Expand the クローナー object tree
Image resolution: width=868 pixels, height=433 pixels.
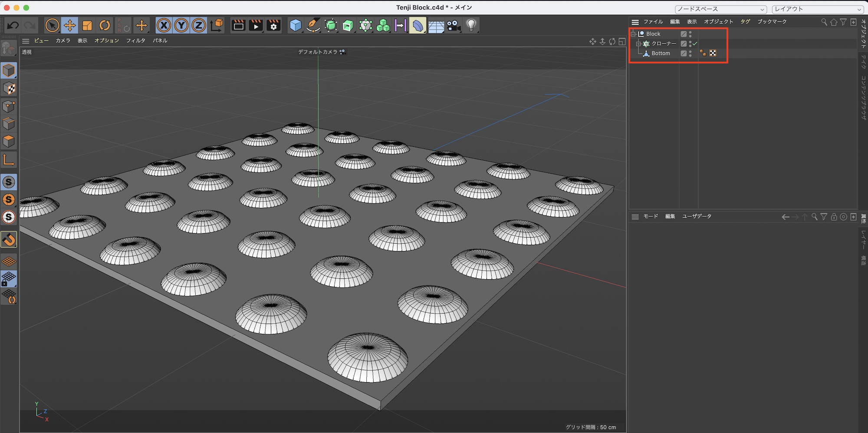[x=638, y=44]
